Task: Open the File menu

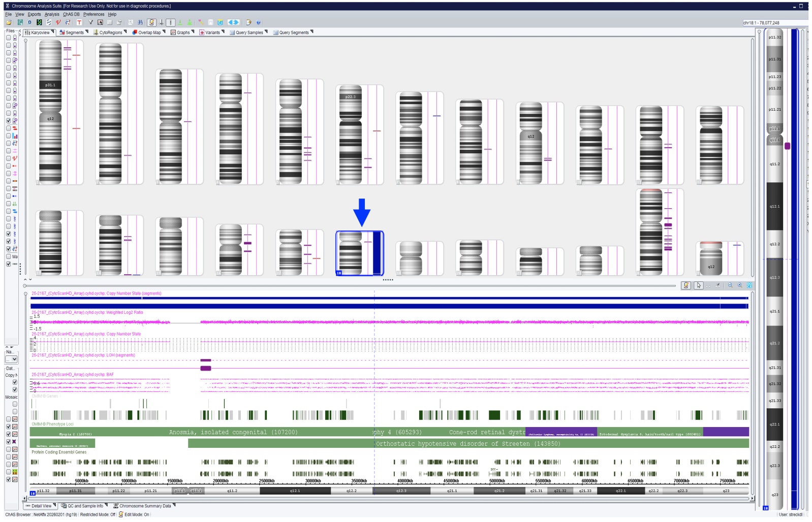Action: pyautogui.click(x=8, y=14)
